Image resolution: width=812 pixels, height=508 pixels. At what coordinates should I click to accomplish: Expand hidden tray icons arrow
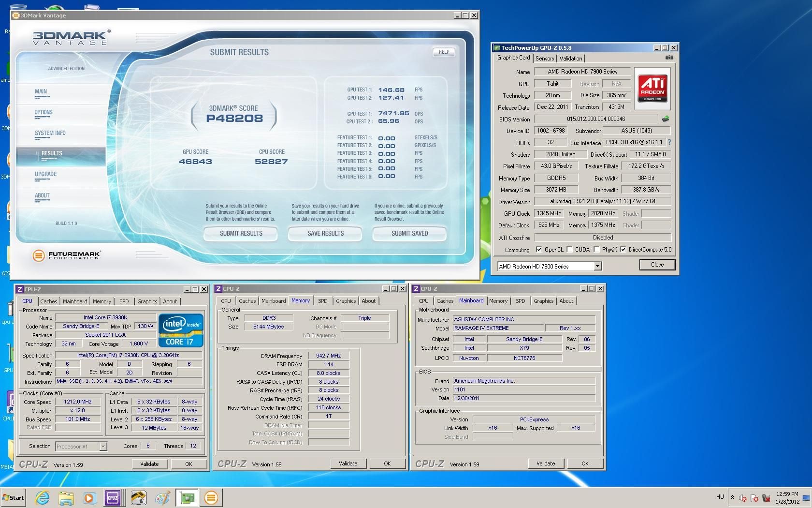click(732, 497)
